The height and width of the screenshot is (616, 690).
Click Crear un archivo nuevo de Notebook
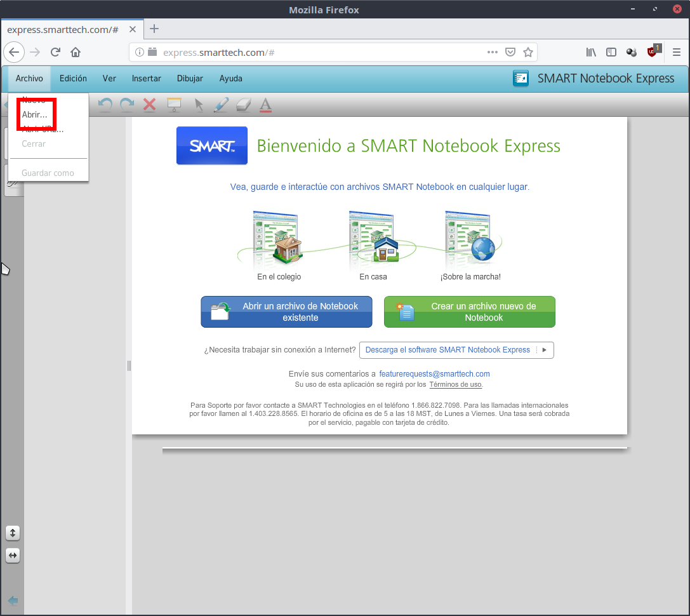coord(469,312)
